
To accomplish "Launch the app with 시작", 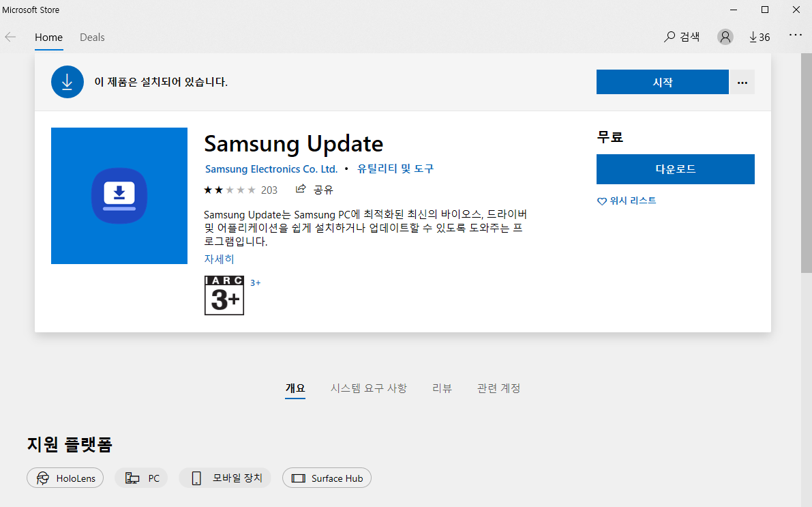I will 662,82.
